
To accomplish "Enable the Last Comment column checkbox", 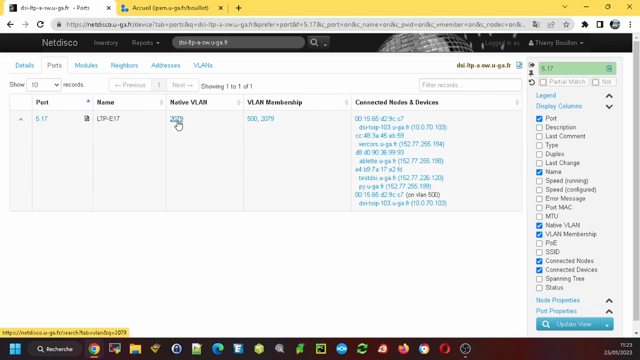I will coord(539,137).
